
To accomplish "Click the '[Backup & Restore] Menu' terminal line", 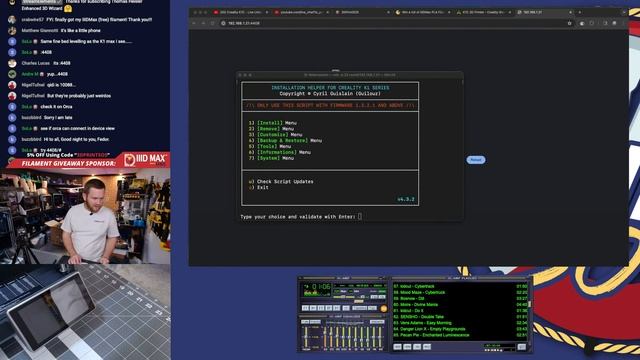I will click(285, 140).
